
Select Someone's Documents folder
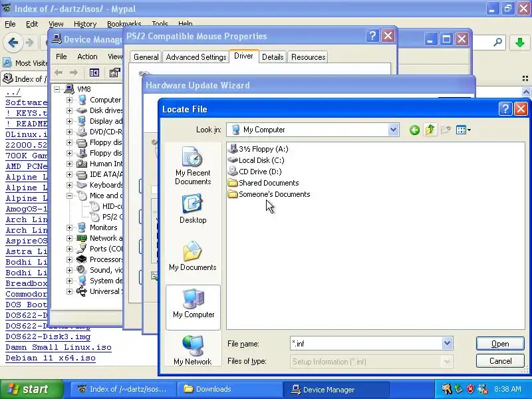(x=269, y=194)
